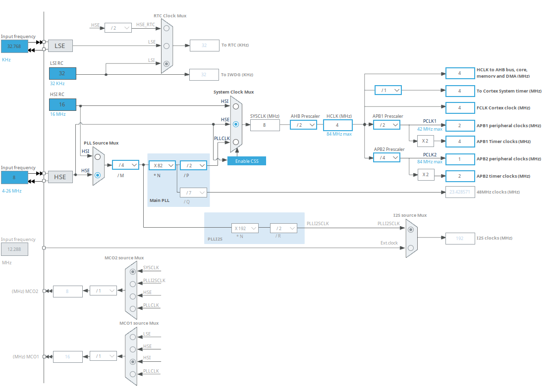Select PLLCLK in MCO1 source Mux
549x392 pixels.
133,374
